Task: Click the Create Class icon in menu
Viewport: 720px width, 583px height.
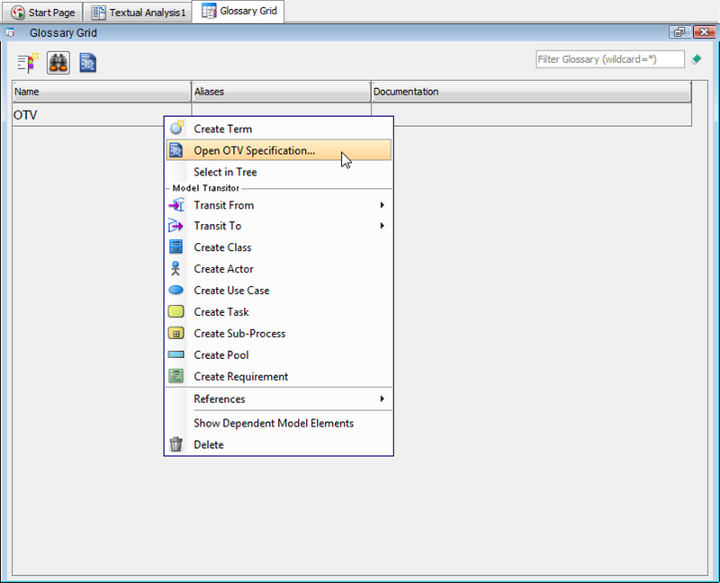Action: point(176,247)
